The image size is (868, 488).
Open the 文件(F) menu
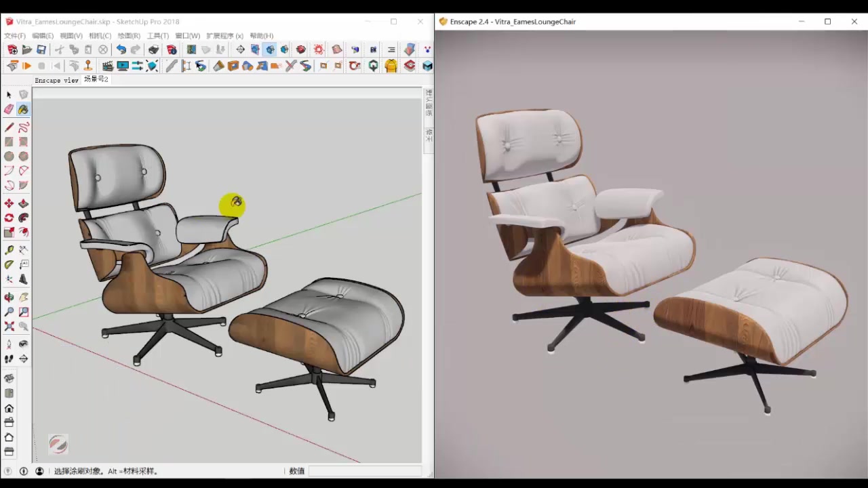15,36
